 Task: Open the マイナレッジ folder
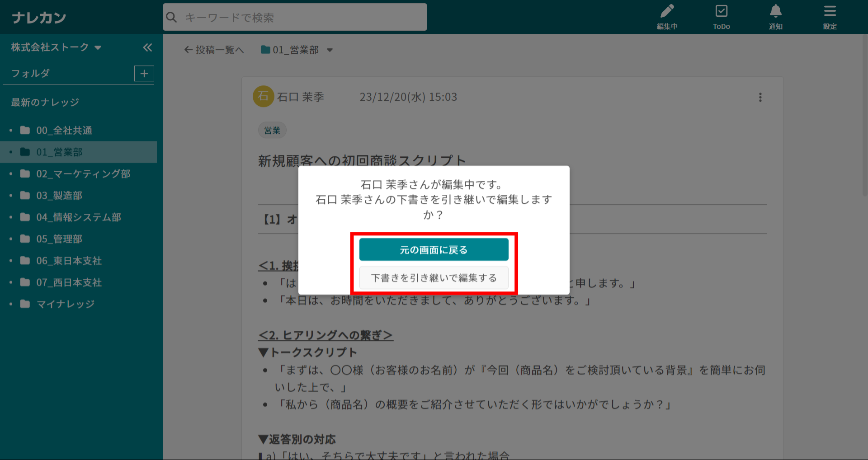tap(66, 304)
